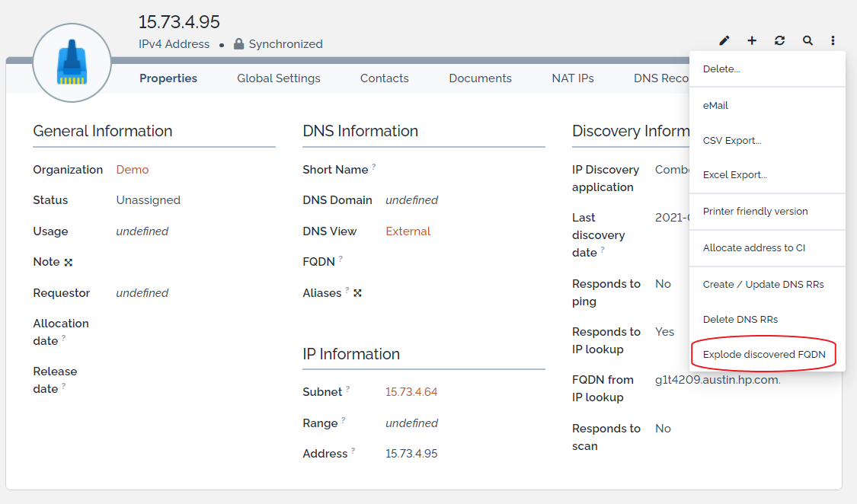This screenshot has height=504, width=857.
Task: Click the pencil edit icon
Action: click(724, 40)
